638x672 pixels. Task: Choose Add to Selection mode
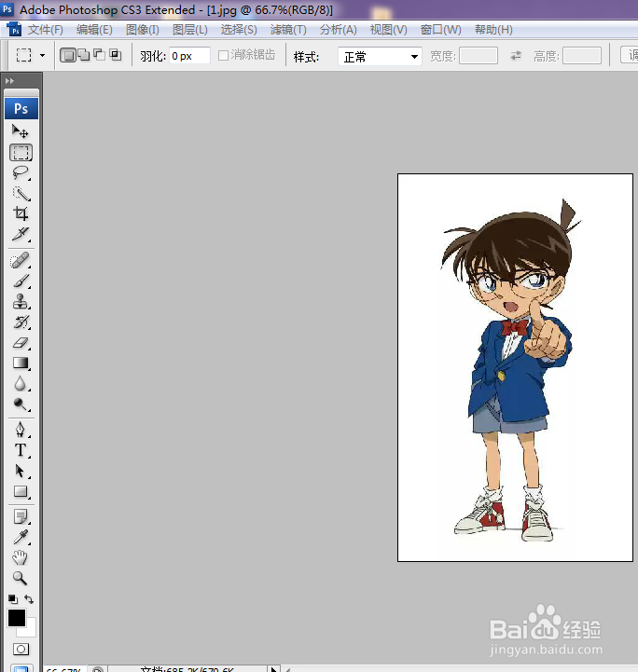(84, 55)
